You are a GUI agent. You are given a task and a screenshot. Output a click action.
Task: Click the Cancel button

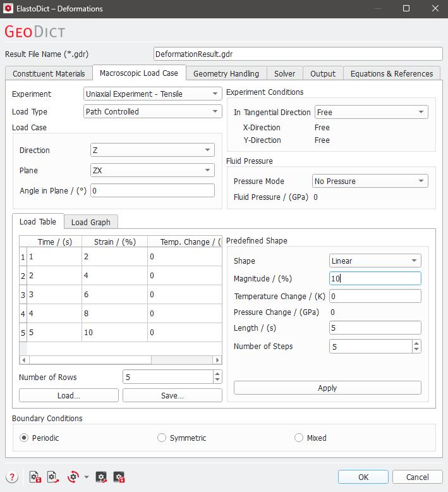click(x=417, y=477)
